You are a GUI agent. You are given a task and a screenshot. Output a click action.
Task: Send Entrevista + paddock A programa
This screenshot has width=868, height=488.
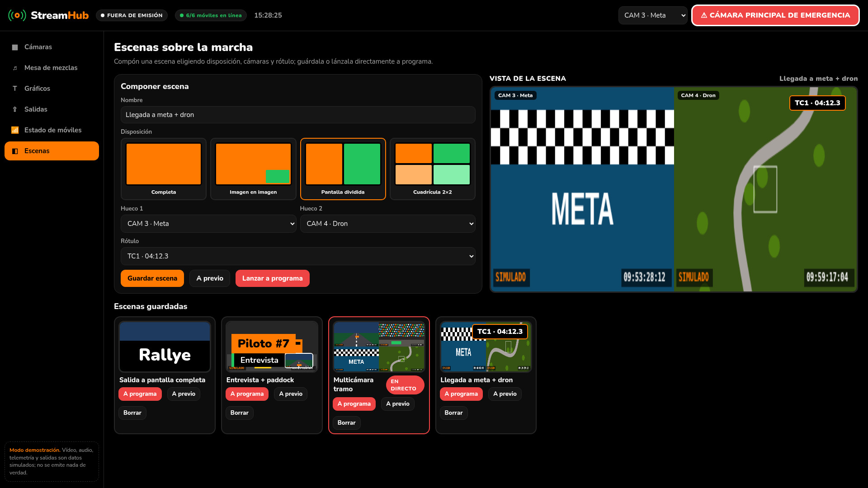pos(247,394)
